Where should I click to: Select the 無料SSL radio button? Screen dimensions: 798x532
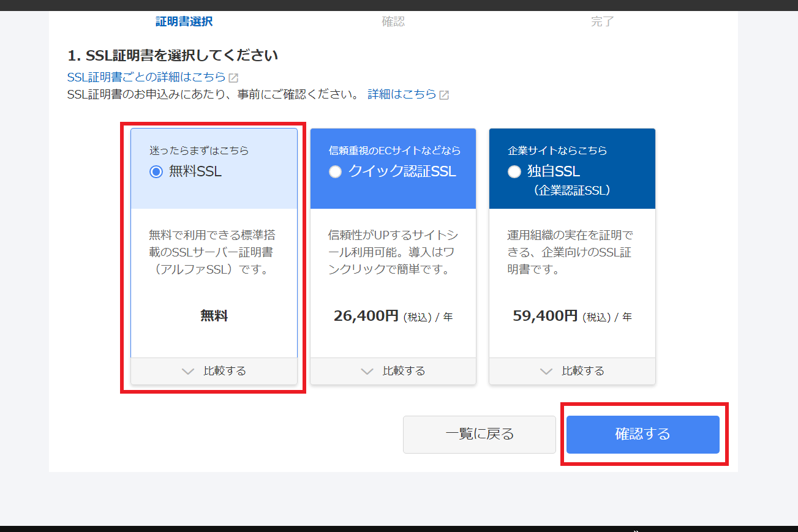pos(156,172)
